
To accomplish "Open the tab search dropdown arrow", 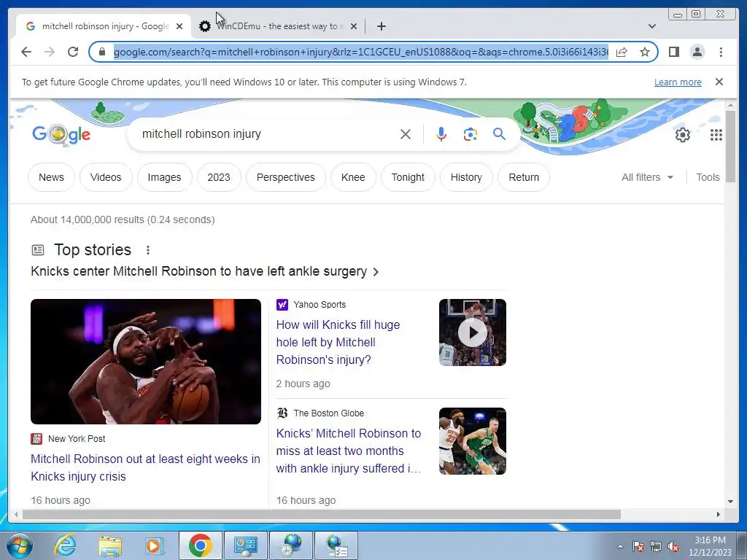I will [x=651, y=26].
